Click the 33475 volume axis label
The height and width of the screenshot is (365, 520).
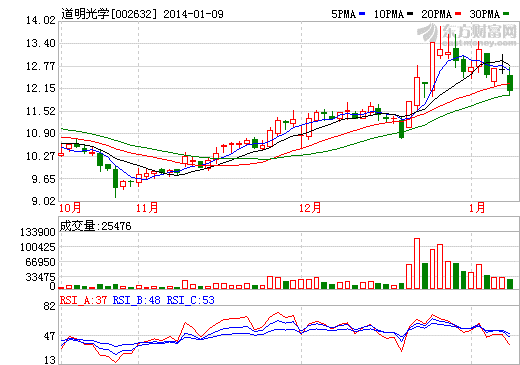pyautogui.click(x=40, y=277)
